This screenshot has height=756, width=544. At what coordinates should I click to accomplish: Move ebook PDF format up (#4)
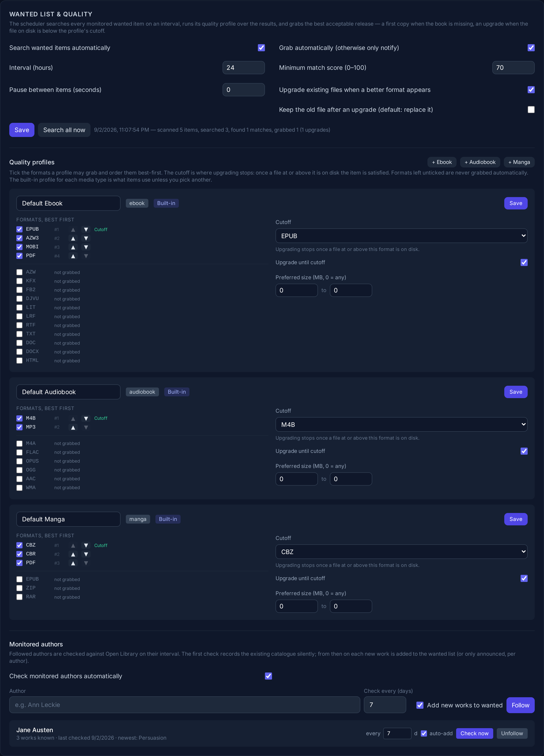click(x=73, y=256)
